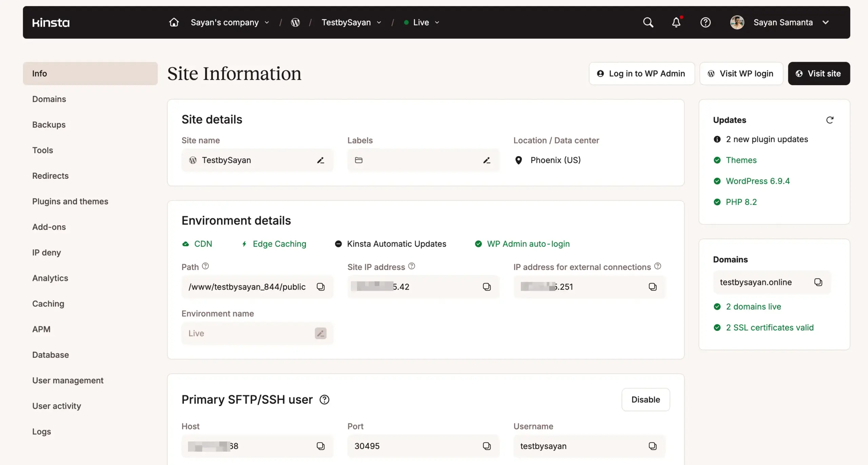
Task: Switch to the Domains section
Action: (x=49, y=99)
